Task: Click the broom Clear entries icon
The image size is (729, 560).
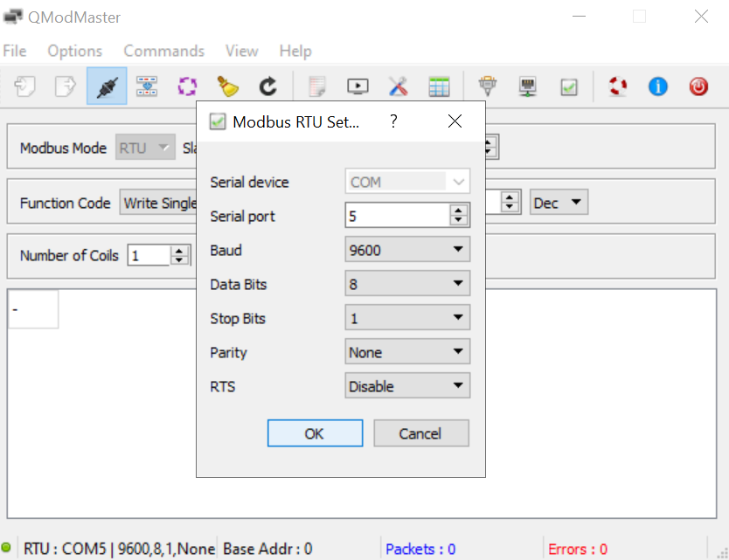Action: tap(227, 86)
